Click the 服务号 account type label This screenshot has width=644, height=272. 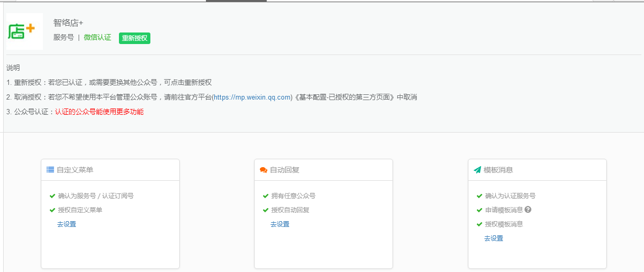pyautogui.click(x=63, y=38)
